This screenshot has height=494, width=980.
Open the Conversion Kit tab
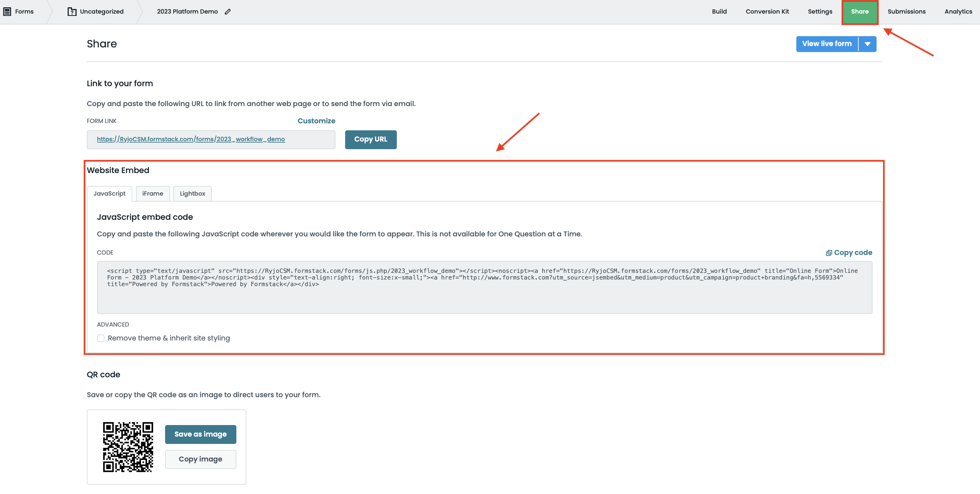[x=767, y=11]
